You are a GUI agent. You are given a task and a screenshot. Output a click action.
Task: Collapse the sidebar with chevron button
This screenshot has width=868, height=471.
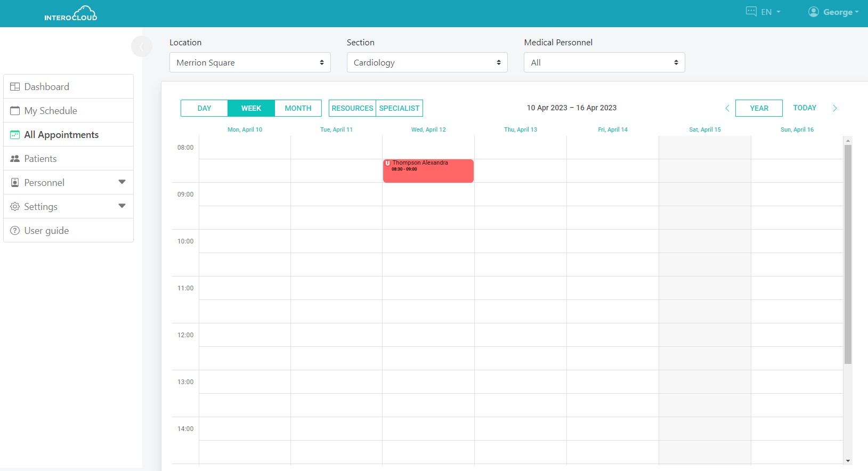[141, 47]
